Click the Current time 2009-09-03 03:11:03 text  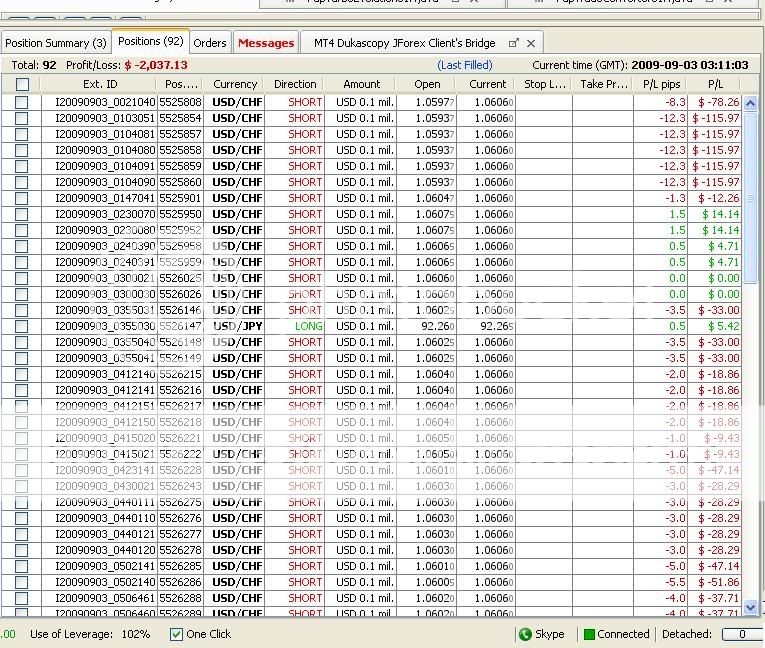pyautogui.click(x=640, y=65)
